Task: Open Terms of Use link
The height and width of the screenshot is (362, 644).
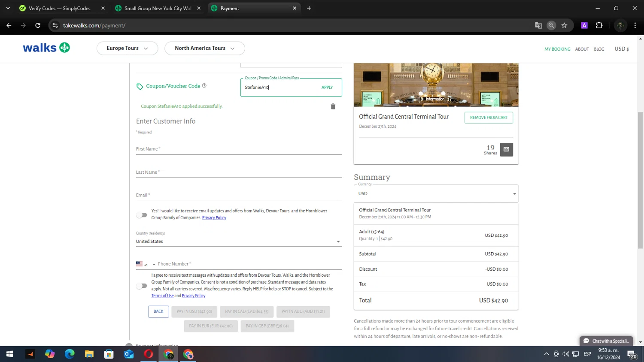Action: pyautogui.click(x=162, y=296)
